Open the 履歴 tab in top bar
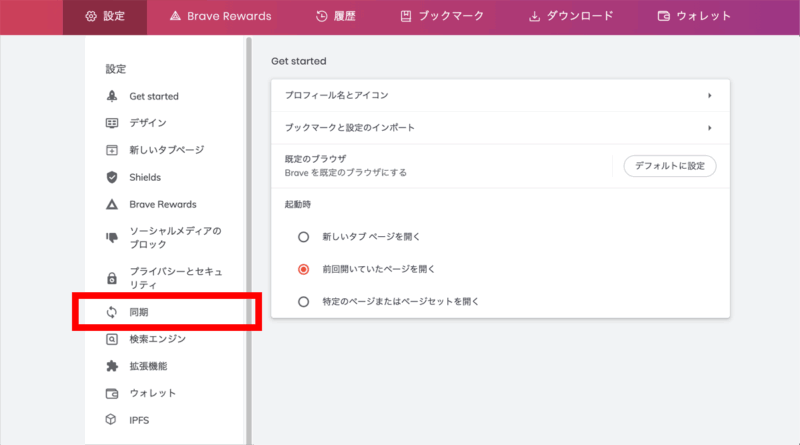The height and width of the screenshot is (445, 800). point(335,16)
